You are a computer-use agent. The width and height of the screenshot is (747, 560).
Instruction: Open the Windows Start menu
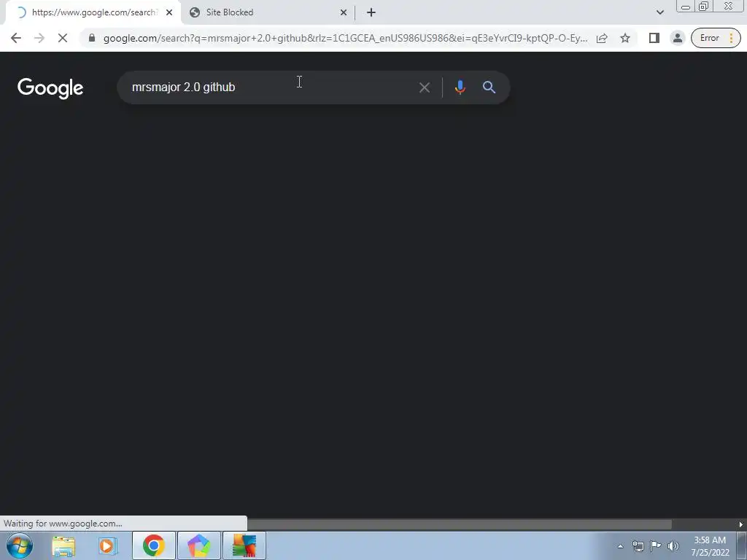tap(20, 545)
